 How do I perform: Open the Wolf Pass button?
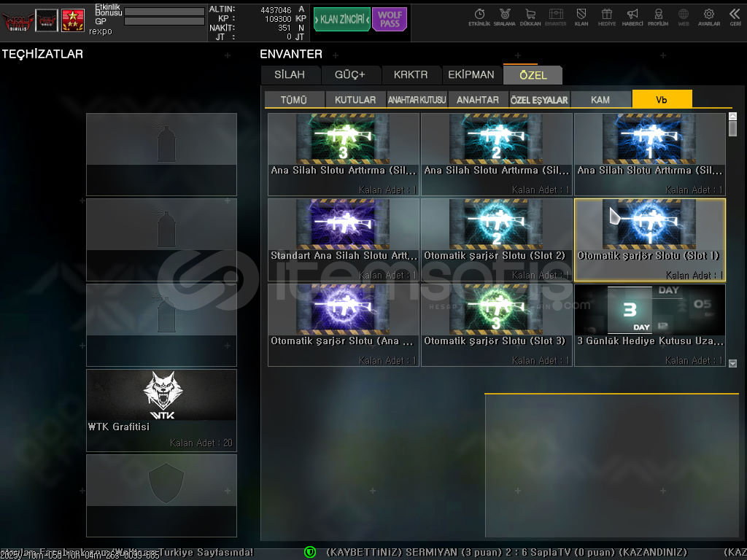point(390,19)
